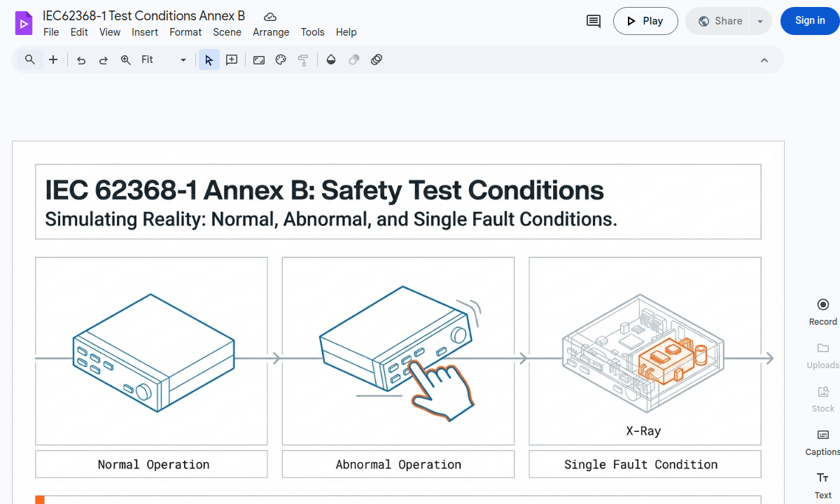The image size is (840, 504).
Task: Collapse the toolbar with the chevron
Action: [x=764, y=59]
